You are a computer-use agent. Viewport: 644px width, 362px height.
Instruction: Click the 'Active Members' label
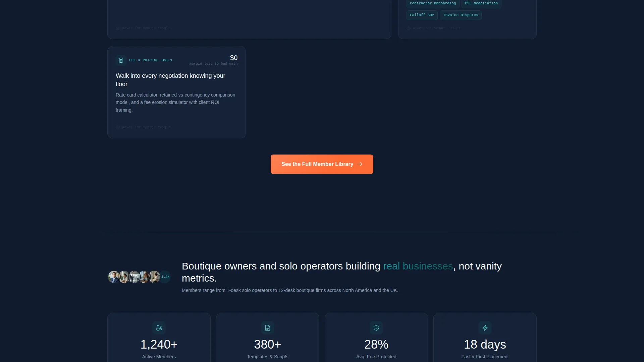click(x=159, y=357)
